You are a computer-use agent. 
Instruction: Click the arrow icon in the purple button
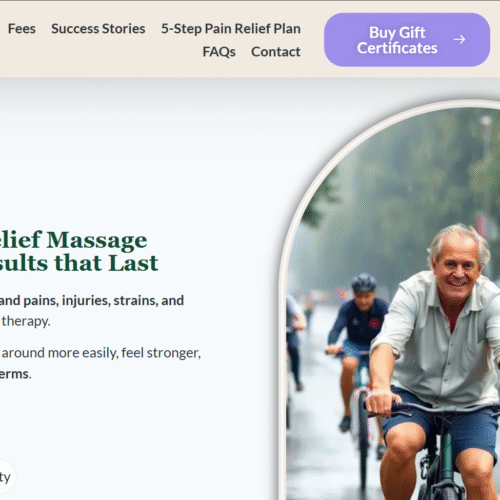[x=459, y=39]
